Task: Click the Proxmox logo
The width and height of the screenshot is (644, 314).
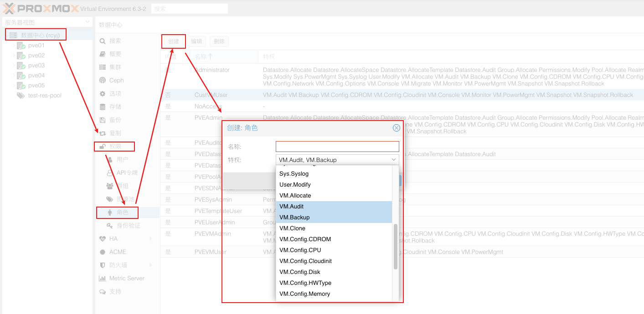Action: pos(40,8)
